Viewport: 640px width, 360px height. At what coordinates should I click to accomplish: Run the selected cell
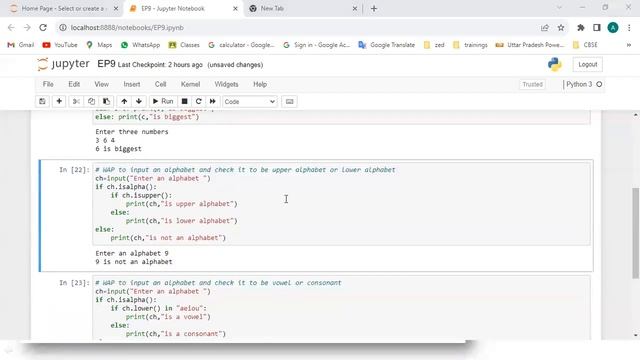pos(163,101)
